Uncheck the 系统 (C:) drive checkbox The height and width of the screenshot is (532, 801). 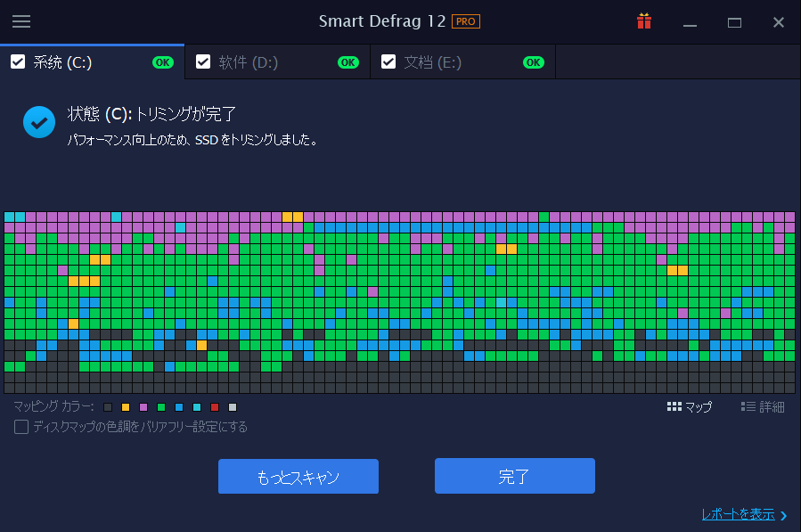click(18, 61)
